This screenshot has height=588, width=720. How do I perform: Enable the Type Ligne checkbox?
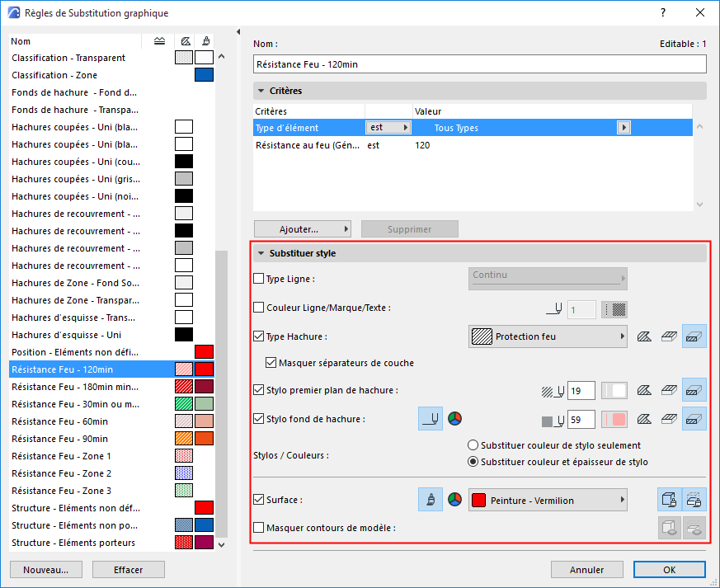[259, 279]
